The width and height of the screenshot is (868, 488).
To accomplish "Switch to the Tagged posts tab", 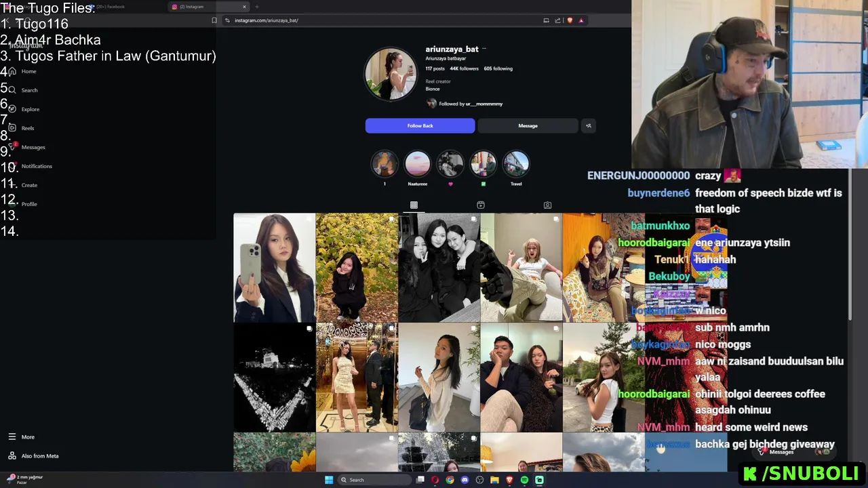I will point(547,205).
